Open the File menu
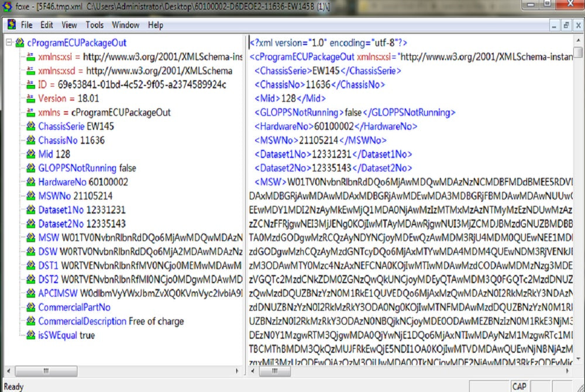The width and height of the screenshot is (585, 392). tap(27, 25)
